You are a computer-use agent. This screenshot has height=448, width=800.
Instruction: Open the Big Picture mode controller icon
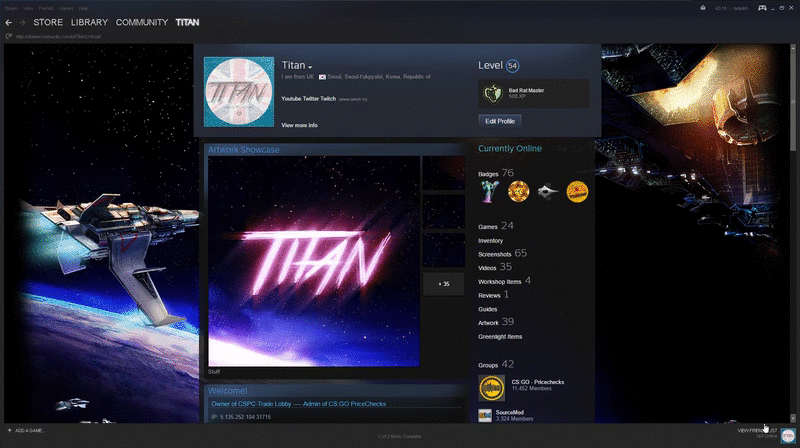[762, 8]
